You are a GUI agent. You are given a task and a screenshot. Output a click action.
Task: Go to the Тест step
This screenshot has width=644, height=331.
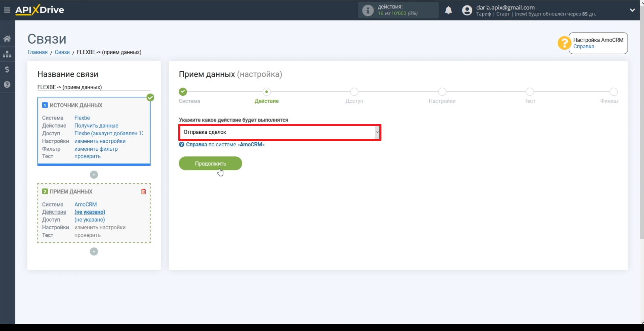click(530, 92)
